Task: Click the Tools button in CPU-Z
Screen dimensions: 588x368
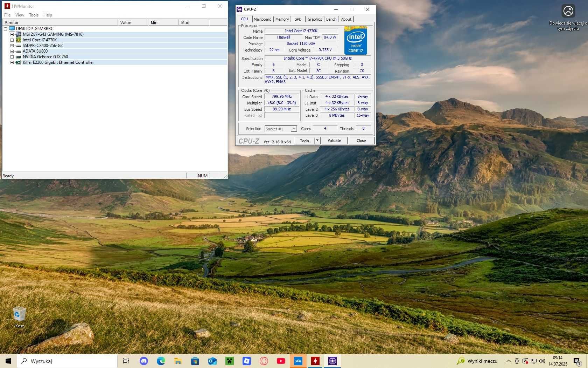Action: tap(304, 141)
